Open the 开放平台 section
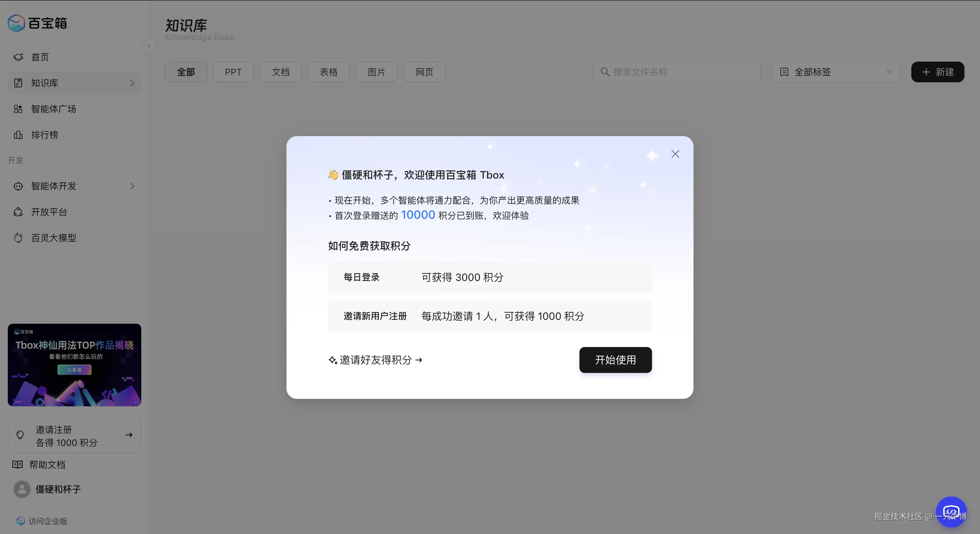 49,212
